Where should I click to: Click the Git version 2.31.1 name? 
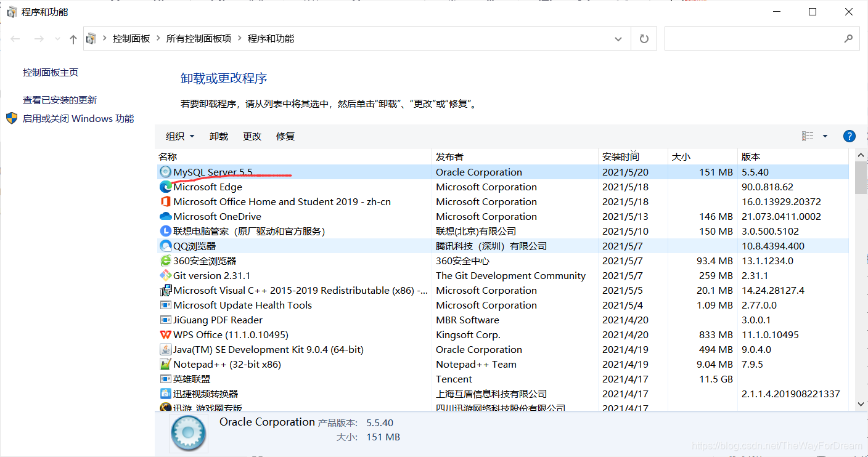(211, 275)
